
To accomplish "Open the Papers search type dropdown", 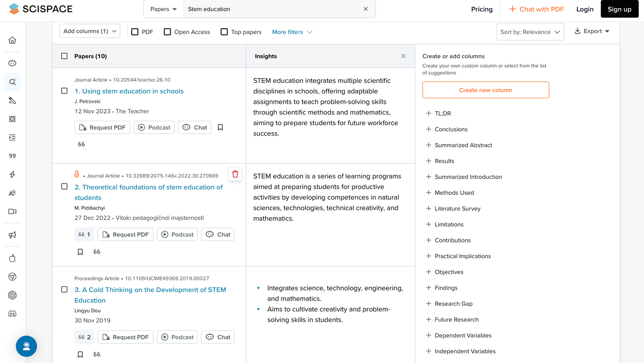I will point(163,9).
